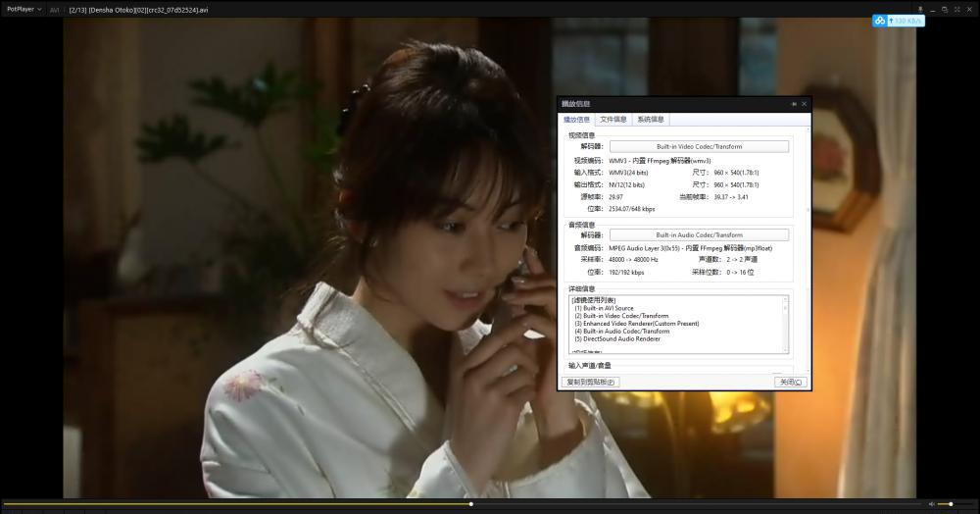This screenshot has height=514, width=980.
Task: Switch to the 文件信息 tab
Action: click(613, 120)
